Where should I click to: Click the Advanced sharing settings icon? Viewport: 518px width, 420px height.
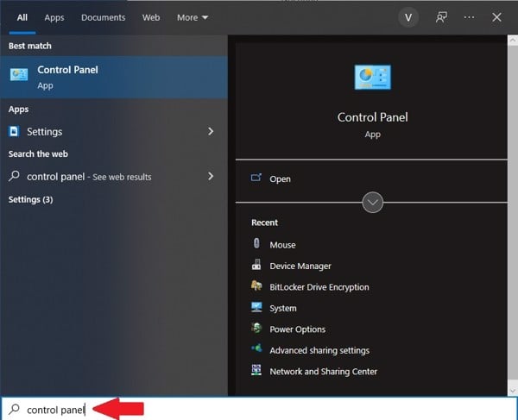pos(256,348)
